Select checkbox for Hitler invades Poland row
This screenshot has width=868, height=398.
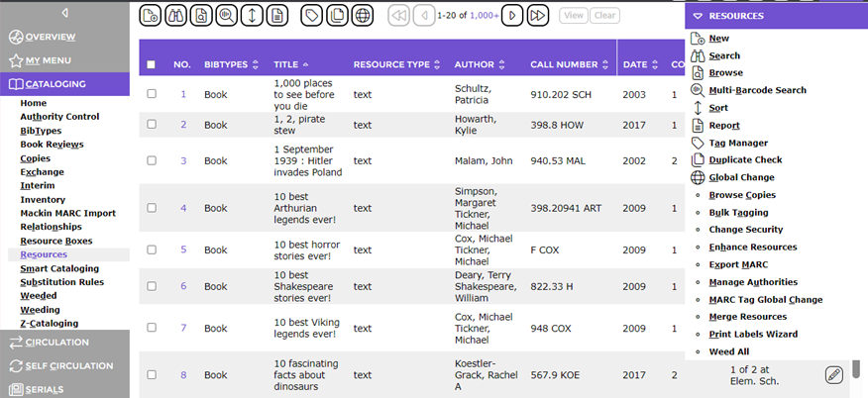(x=152, y=160)
